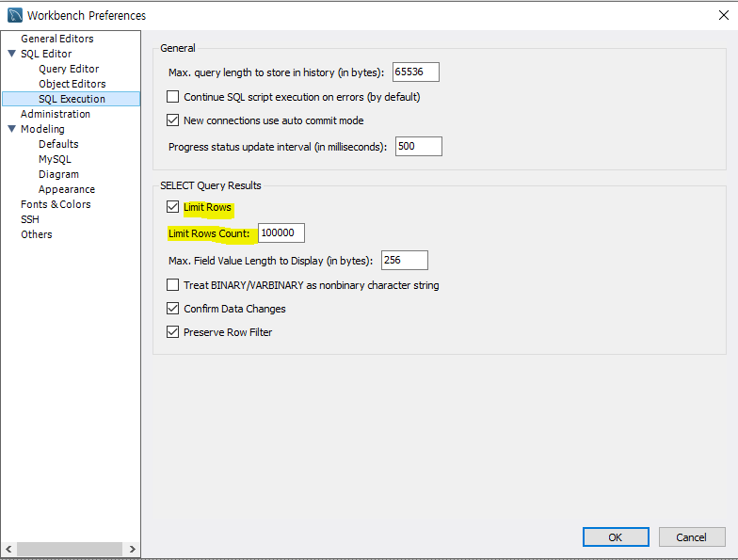Collapse the Modeling tree node
738x560 pixels.
[12, 129]
